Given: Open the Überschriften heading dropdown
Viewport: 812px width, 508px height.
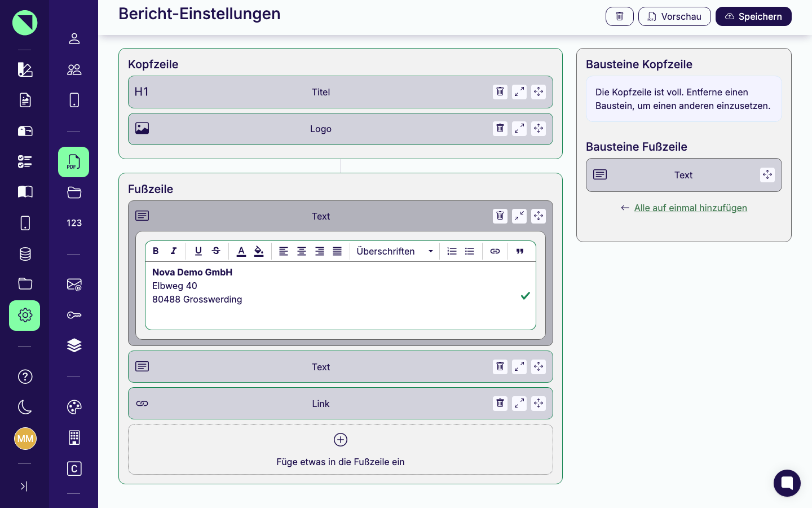Looking at the screenshot, I should pos(395,251).
